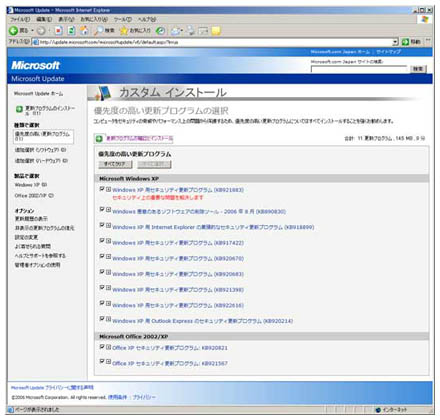
Task: Expand details of update KB917422
Action: [x=108, y=241]
